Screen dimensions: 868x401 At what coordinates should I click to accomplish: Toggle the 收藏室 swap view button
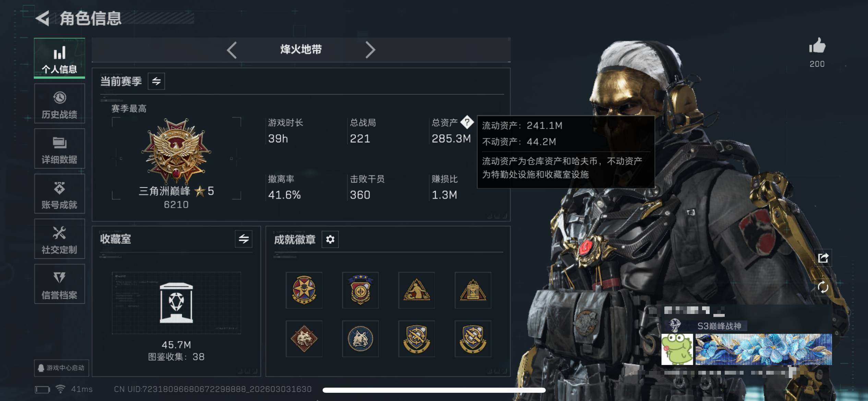click(244, 239)
